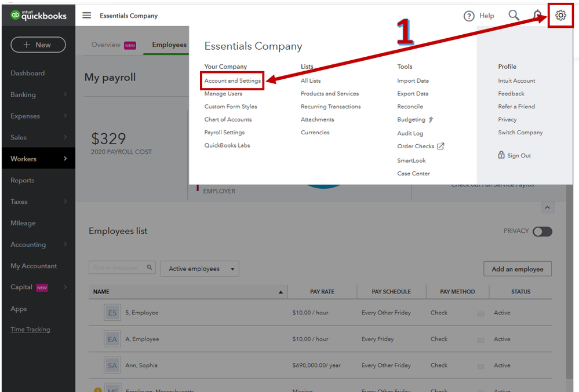Open Currencies list
Image resolution: width=579 pixels, height=392 pixels.
click(315, 133)
